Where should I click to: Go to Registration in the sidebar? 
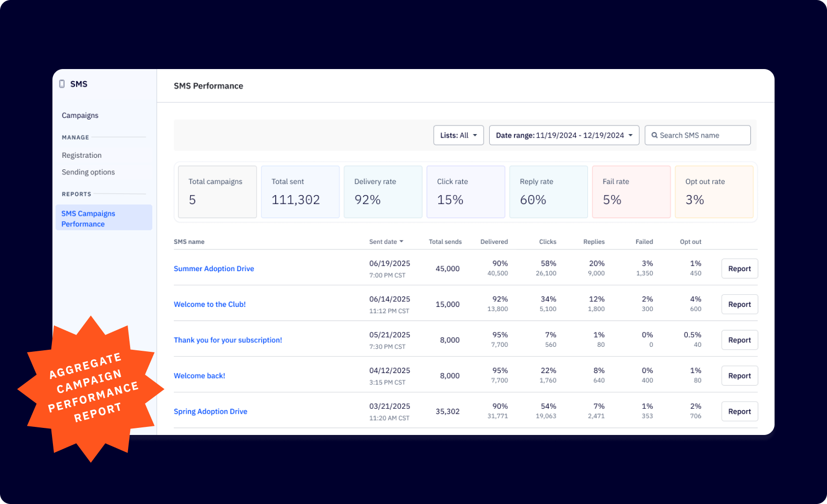[82, 155]
